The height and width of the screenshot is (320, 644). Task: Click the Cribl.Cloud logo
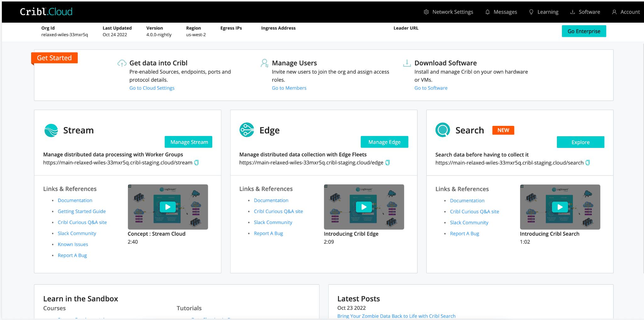pyautogui.click(x=46, y=12)
